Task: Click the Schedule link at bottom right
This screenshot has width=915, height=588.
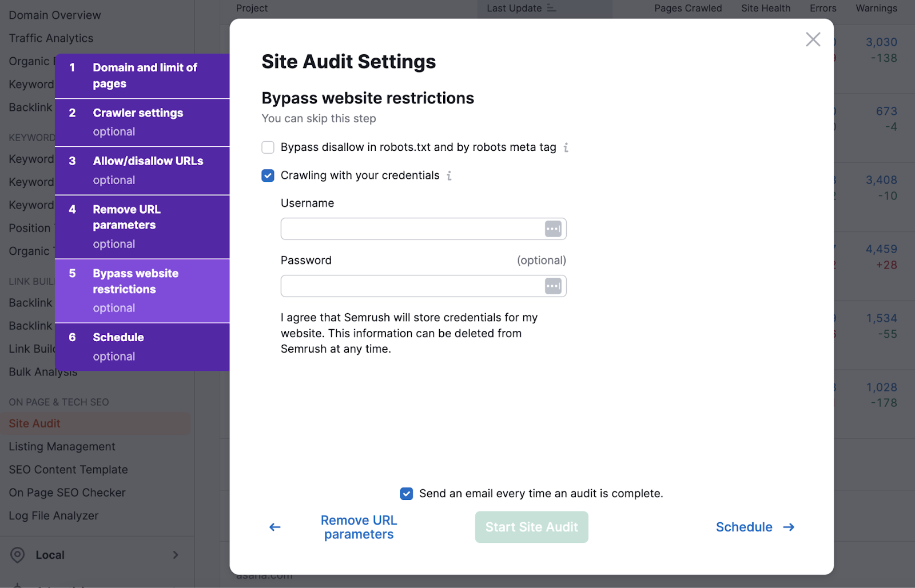Action: (x=743, y=527)
